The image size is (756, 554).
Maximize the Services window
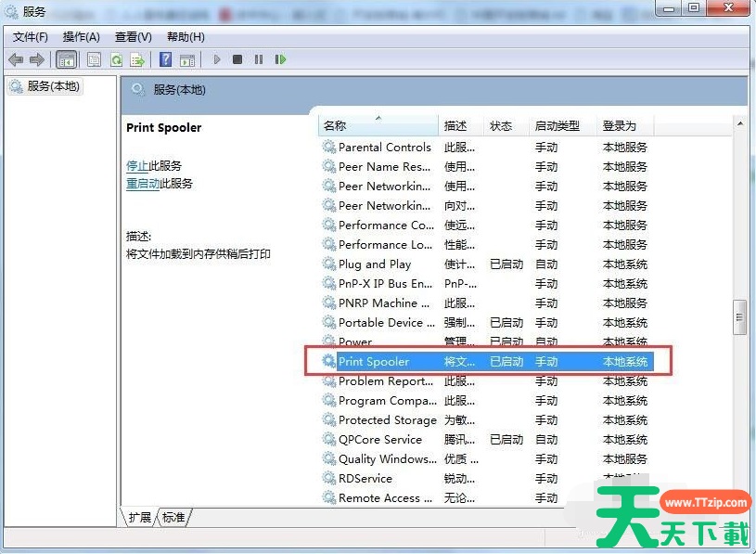pos(693,8)
